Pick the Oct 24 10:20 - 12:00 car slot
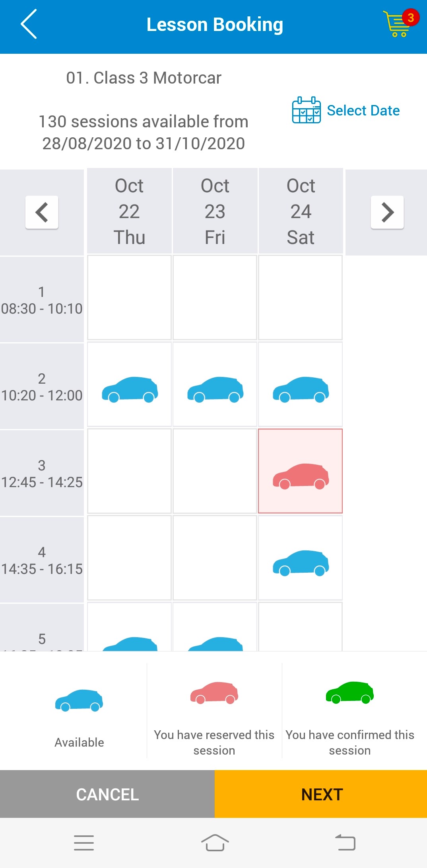This screenshot has width=427, height=868. [x=301, y=389]
